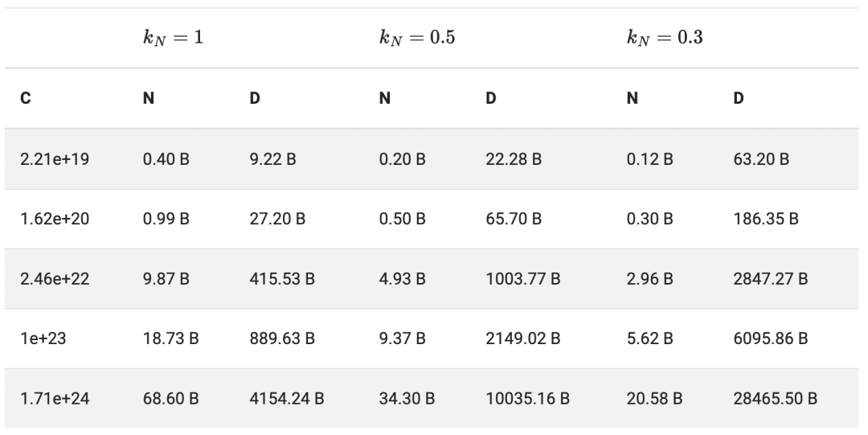Click the k_N = 1 column group header
This screenshot has height=435, width=868.
(x=168, y=38)
